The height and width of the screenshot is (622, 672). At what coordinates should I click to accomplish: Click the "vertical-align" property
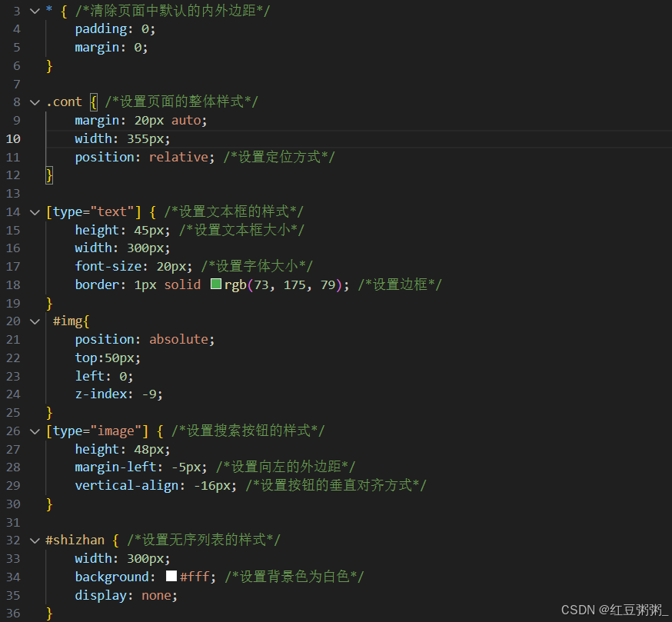coord(127,486)
